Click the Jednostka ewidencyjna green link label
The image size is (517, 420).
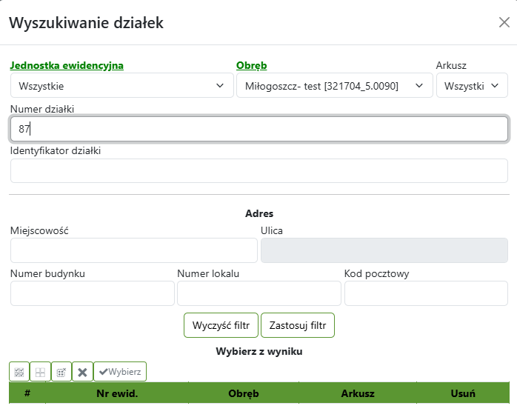(67, 66)
